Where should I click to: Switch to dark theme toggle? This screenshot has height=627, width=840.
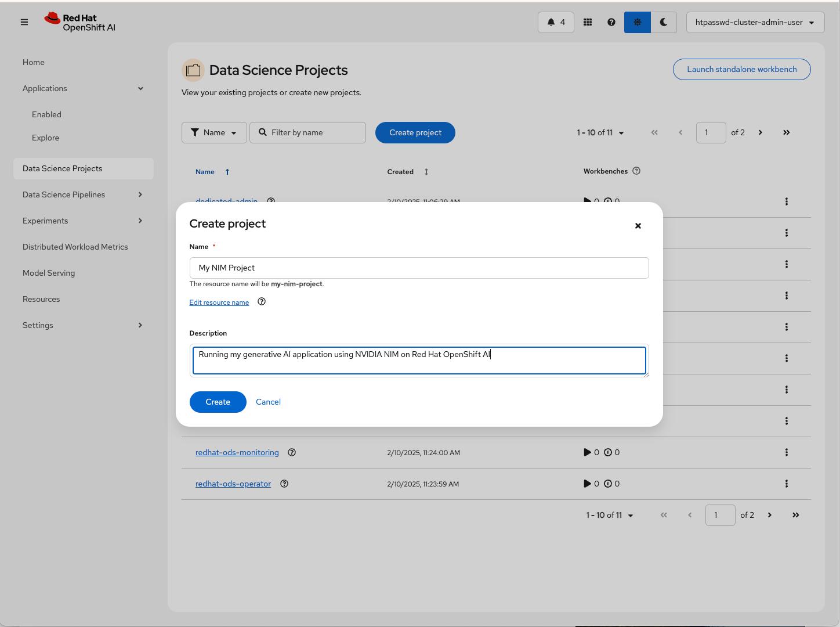point(663,22)
